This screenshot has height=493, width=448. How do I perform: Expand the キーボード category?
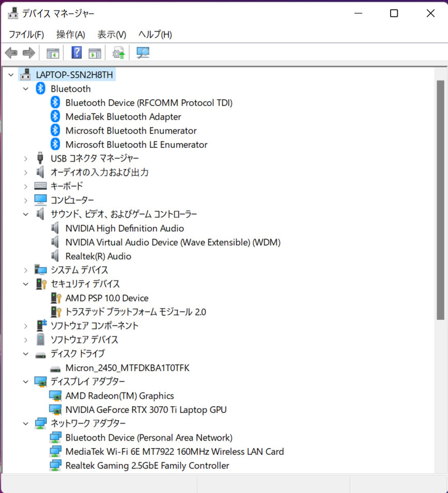tap(26, 186)
